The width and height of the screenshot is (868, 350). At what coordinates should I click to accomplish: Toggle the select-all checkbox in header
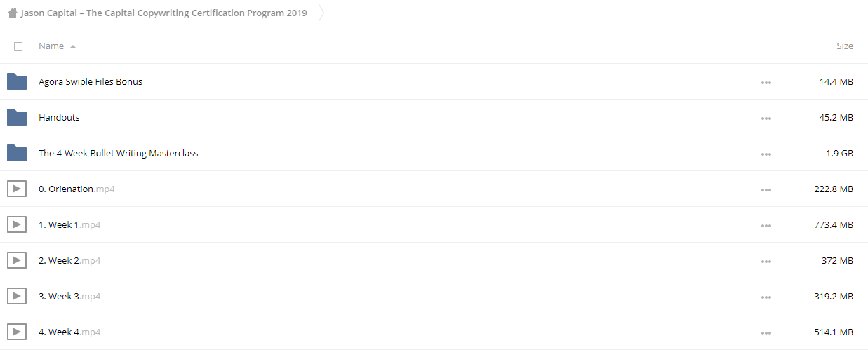(x=18, y=46)
